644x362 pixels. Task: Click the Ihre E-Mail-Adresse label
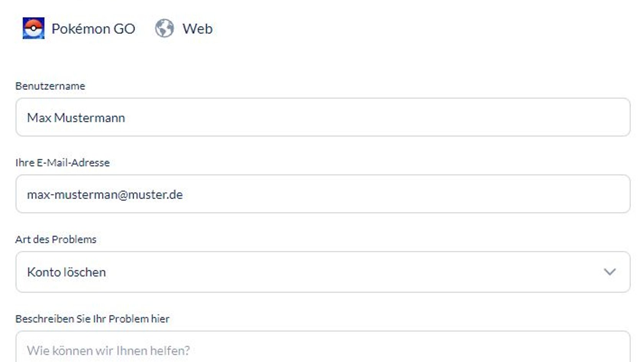coord(62,163)
